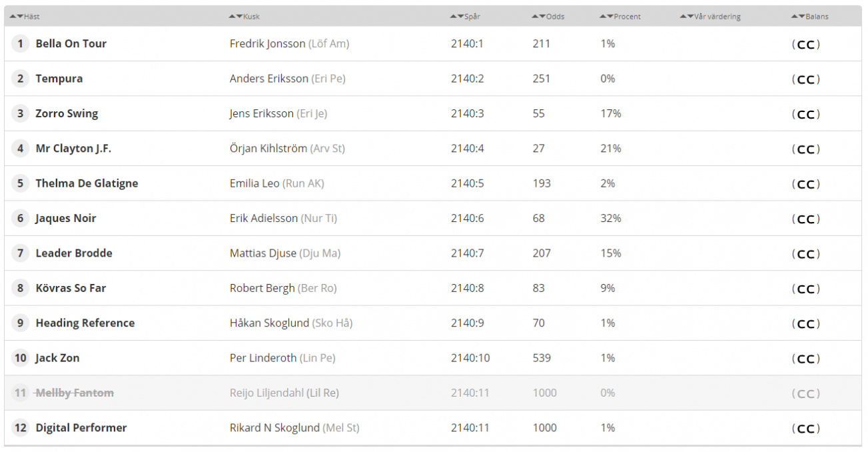The image size is (868, 452).
Task: Sort the table by Häst column
Action: (25, 17)
